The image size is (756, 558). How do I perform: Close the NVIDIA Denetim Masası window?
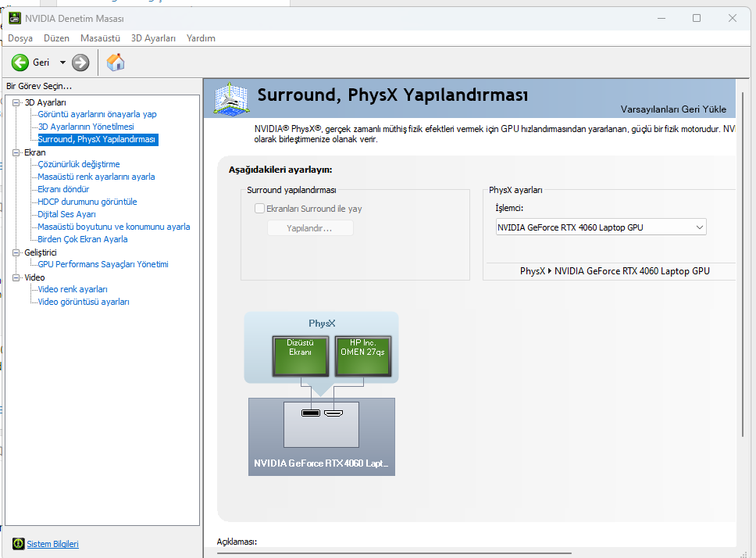733,18
